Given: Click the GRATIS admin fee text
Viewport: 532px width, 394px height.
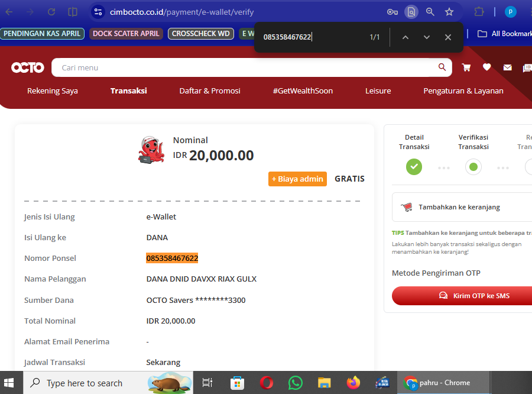Looking at the screenshot, I should (349, 179).
